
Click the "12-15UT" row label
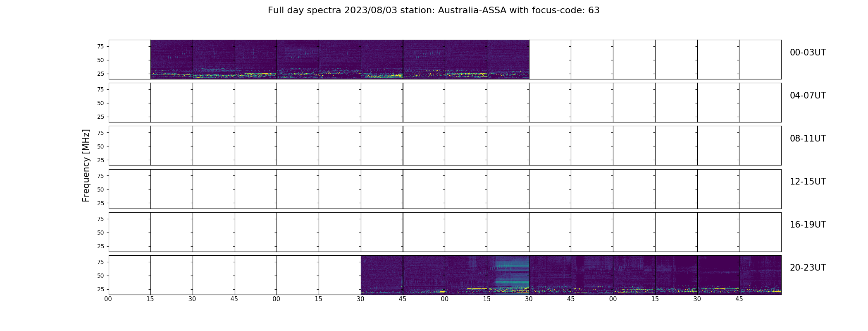808,182
